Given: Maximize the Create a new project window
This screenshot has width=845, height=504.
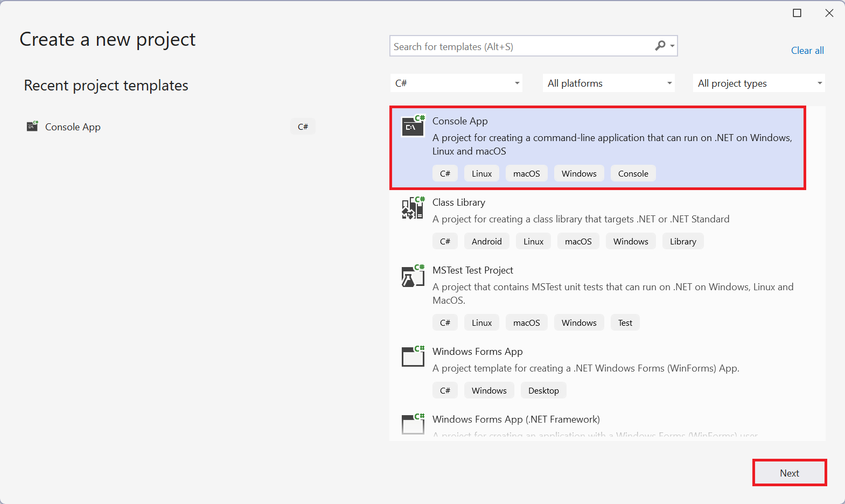Looking at the screenshot, I should (x=797, y=13).
